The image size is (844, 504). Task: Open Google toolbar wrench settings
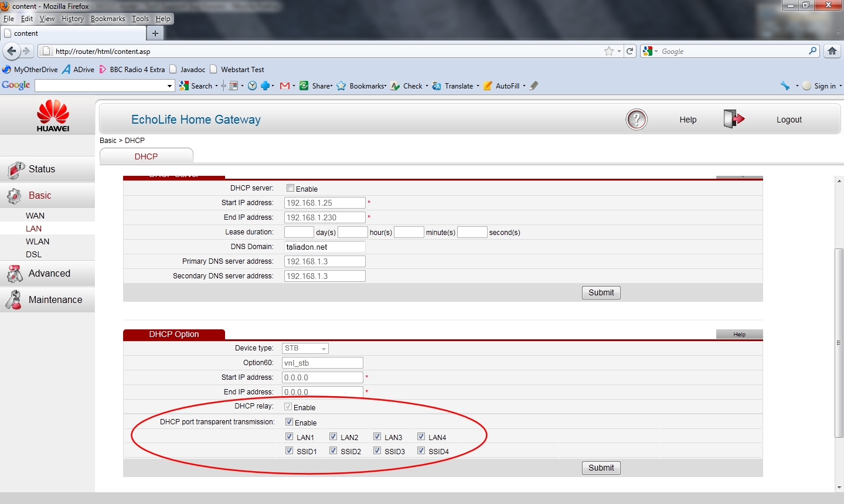(x=785, y=86)
